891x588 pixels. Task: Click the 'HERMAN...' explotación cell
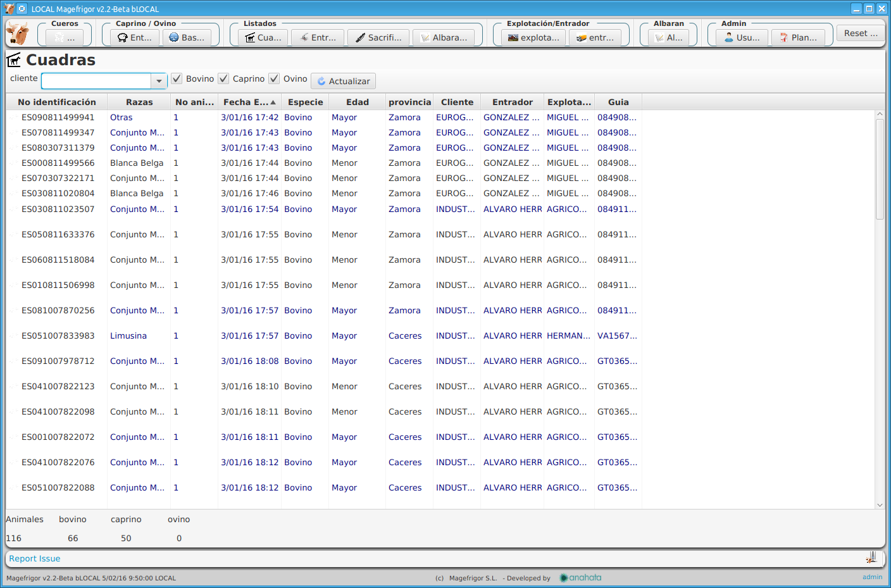(x=568, y=335)
